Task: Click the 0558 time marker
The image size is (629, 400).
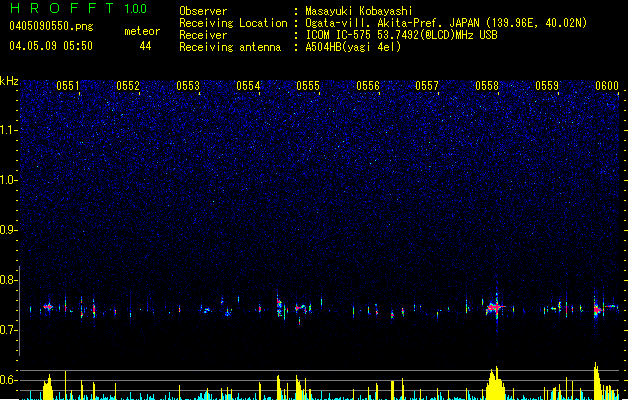Action: (487, 86)
